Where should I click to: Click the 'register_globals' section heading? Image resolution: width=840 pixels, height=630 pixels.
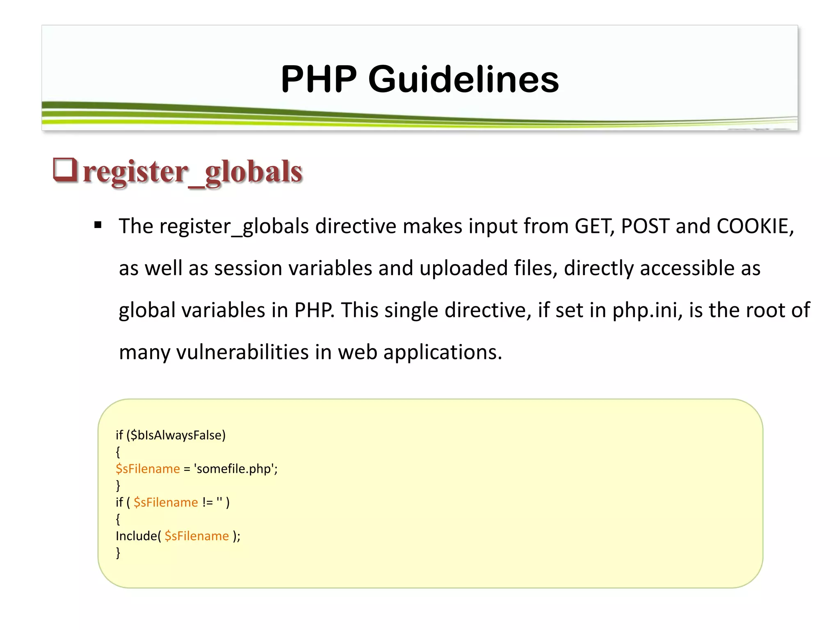192,172
